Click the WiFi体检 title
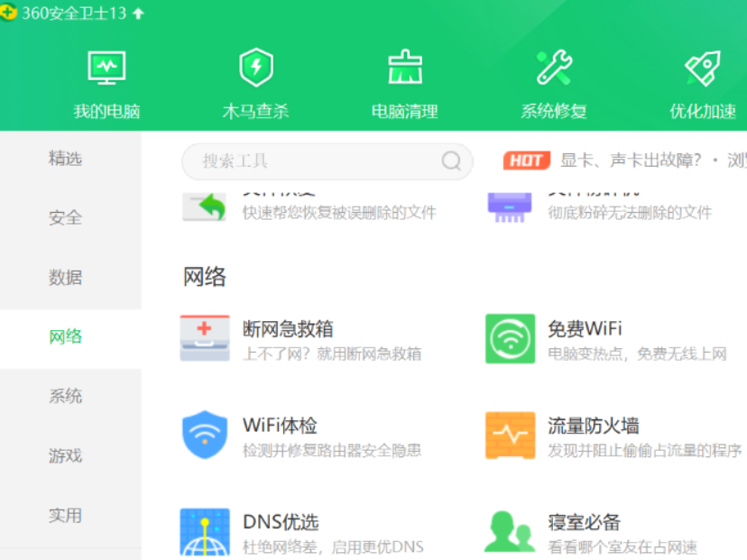 tap(280, 426)
